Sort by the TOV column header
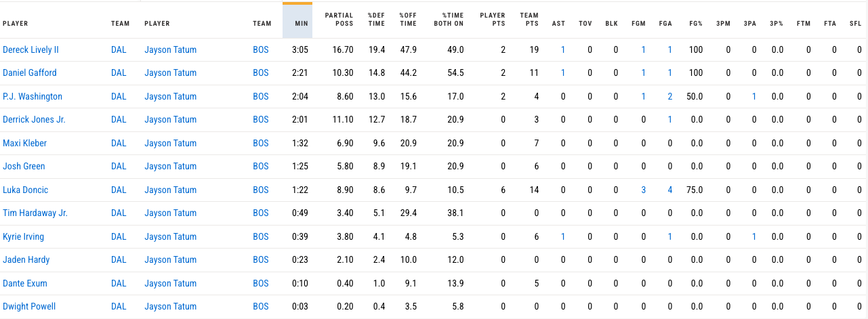Viewport: 868px width, 319px height. click(585, 24)
